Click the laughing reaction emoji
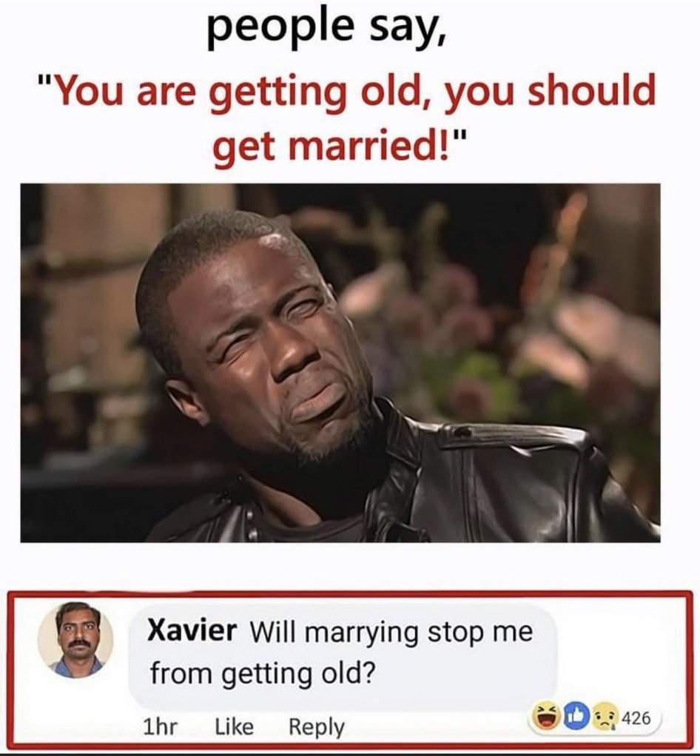This screenshot has height=756, width=700. (x=545, y=718)
